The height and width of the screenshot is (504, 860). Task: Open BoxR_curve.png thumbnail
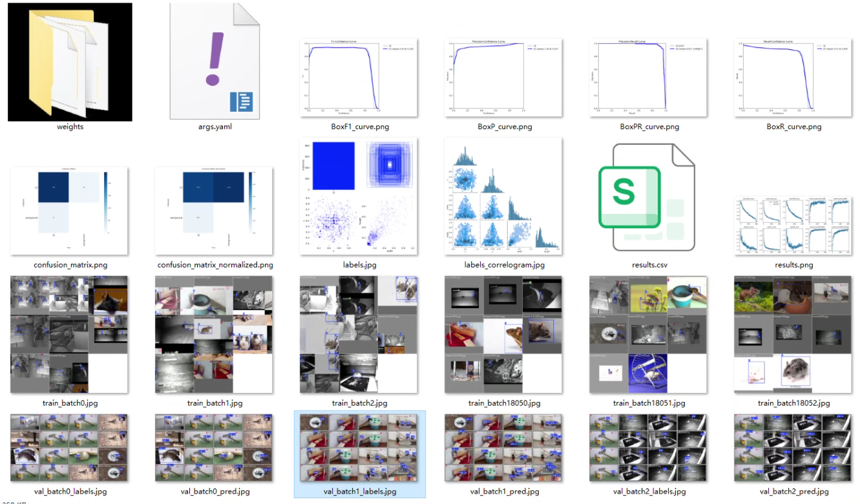(793, 78)
